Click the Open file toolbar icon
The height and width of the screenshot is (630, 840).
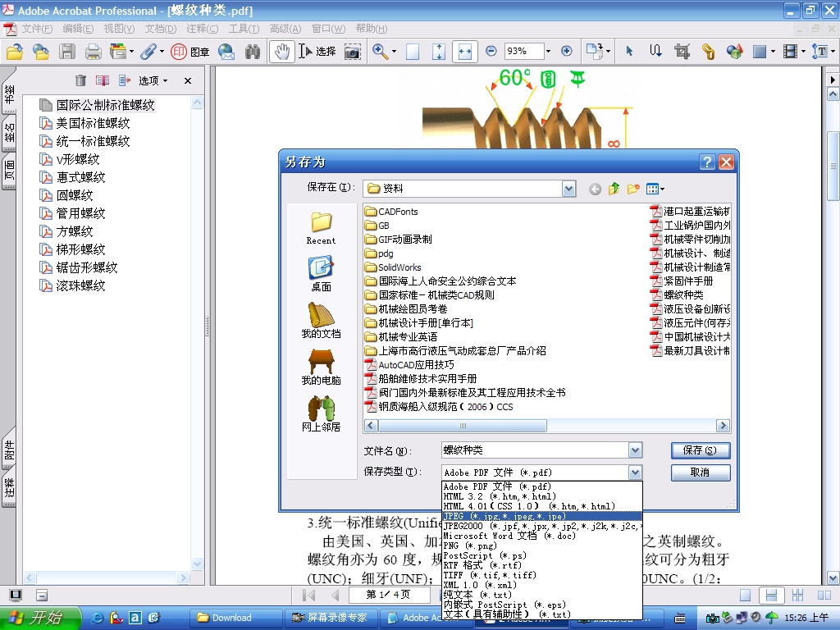15,52
